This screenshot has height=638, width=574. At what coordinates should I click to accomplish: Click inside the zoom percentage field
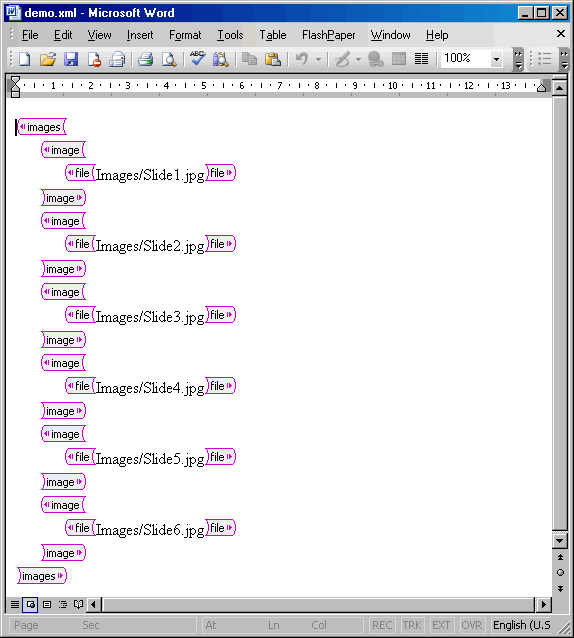coord(465,58)
